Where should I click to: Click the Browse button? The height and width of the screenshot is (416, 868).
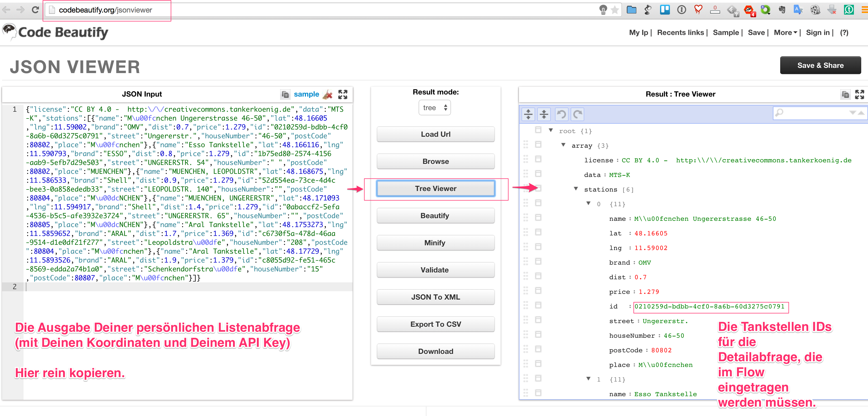pos(435,162)
